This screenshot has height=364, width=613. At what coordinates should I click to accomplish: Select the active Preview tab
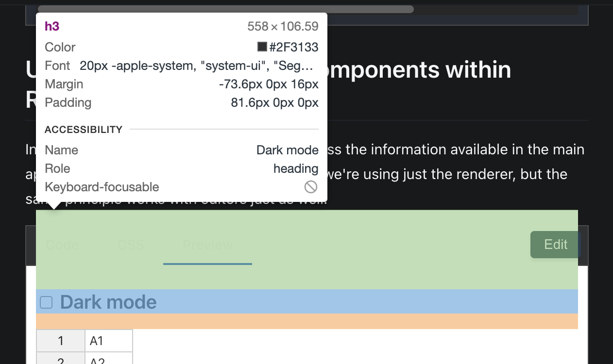pyautogui.click(x=207, y=245)
